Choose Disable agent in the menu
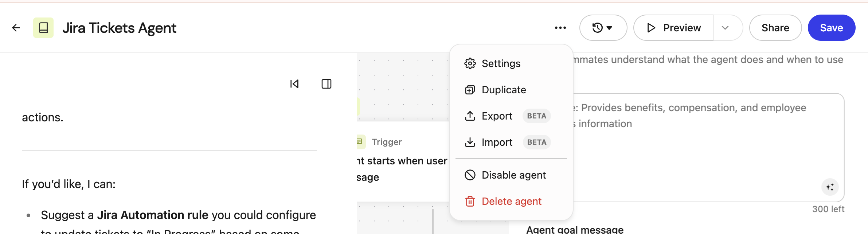The width and height of the screenshot is (868, 234). click(513, 175)
